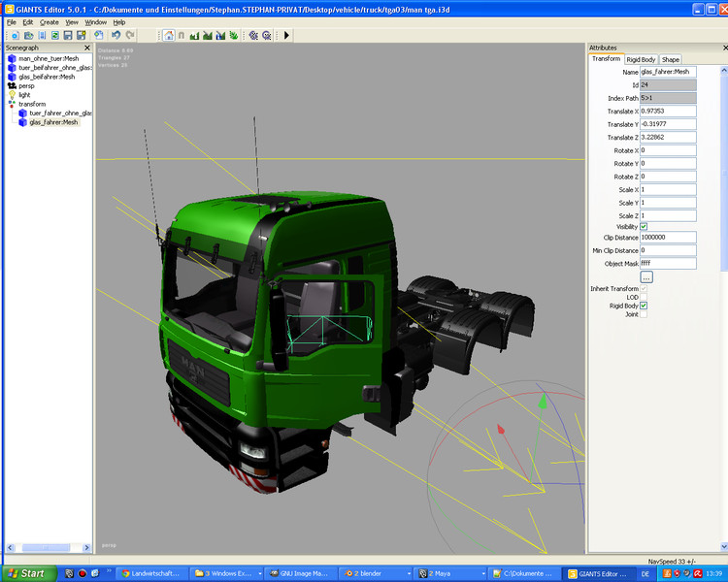Select tuer_beifahrer_ohne_glas mesh row
Viewport: 728px width, 582px height.
tap(50, 68)
